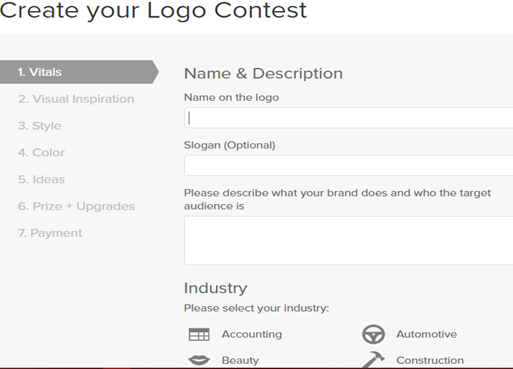
Task: Jump to the 4. Color step
Action: tap(41, 153)
